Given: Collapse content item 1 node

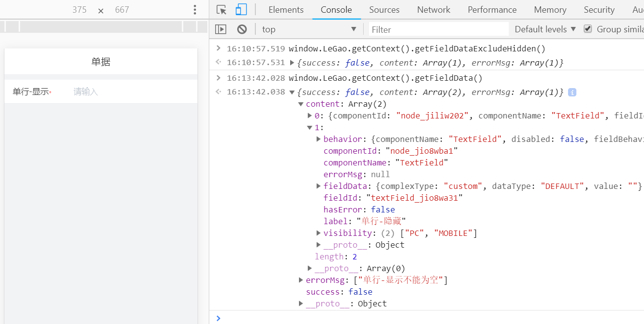Looking at the screenshot, I should (310, 127).
